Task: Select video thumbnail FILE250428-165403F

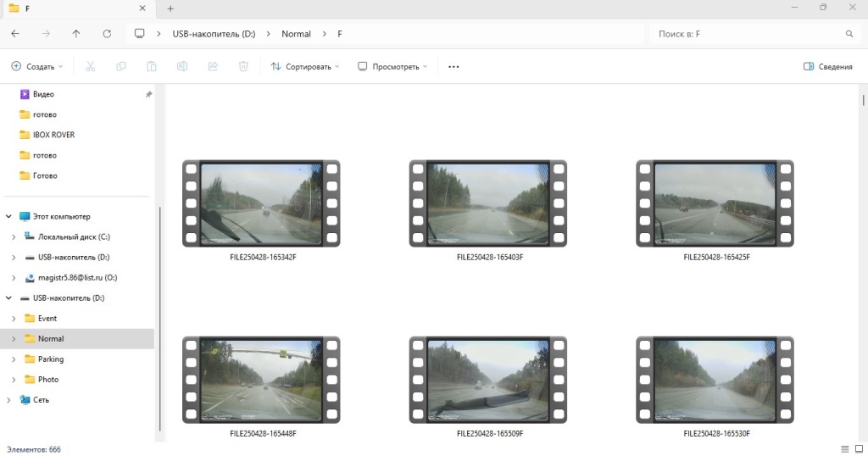Action: tap(488, 203)
